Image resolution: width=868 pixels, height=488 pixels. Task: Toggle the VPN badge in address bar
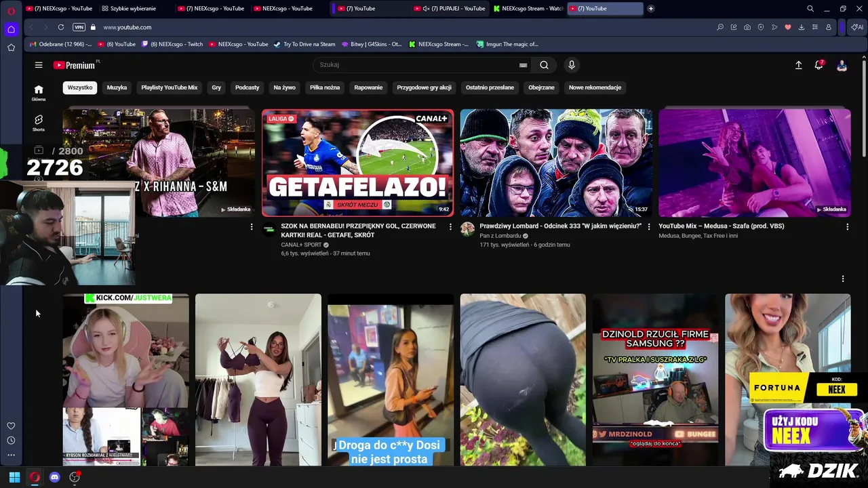(79, 27)
